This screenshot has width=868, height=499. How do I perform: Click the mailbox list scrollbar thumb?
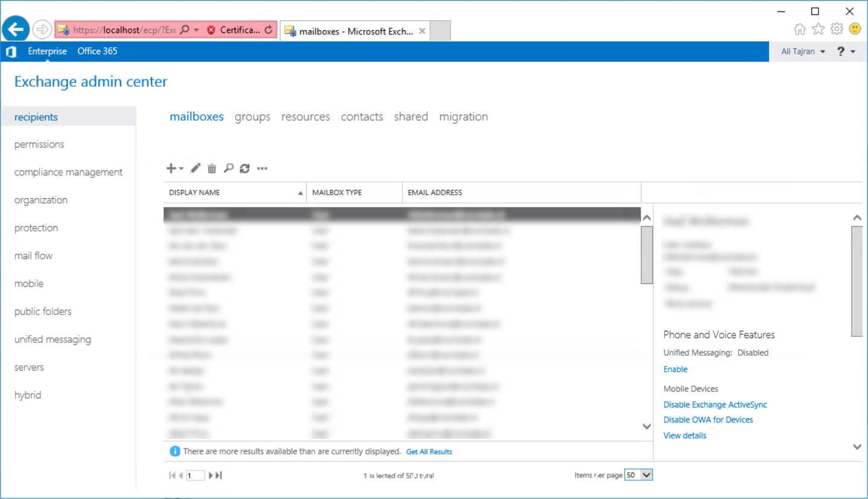tap(647, 255)
